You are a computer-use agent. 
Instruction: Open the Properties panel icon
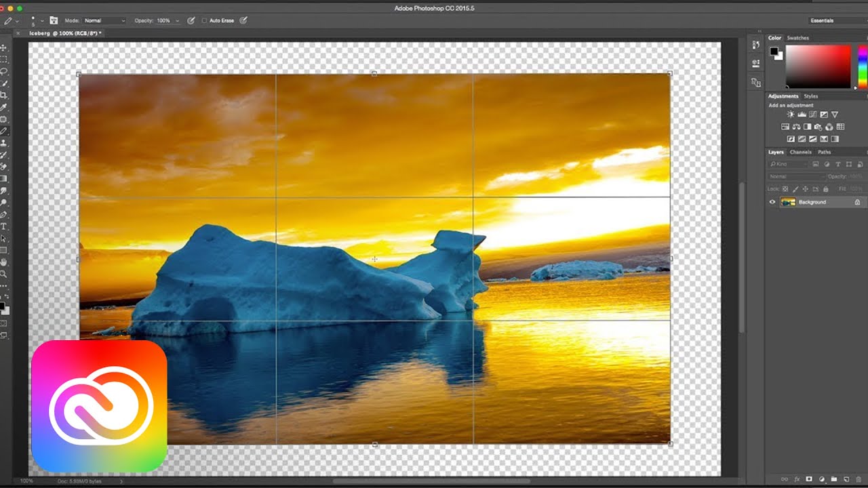pyautogui.click(x=756, y=63)
